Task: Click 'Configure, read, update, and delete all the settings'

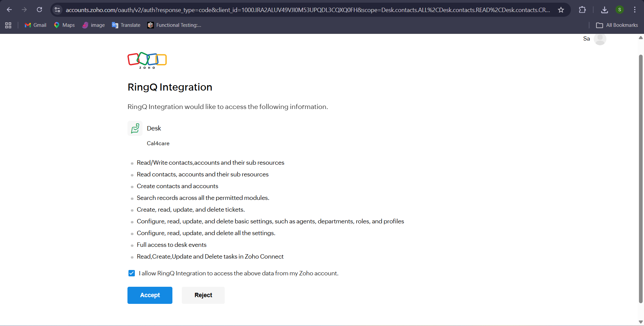Action: (206, 233)
